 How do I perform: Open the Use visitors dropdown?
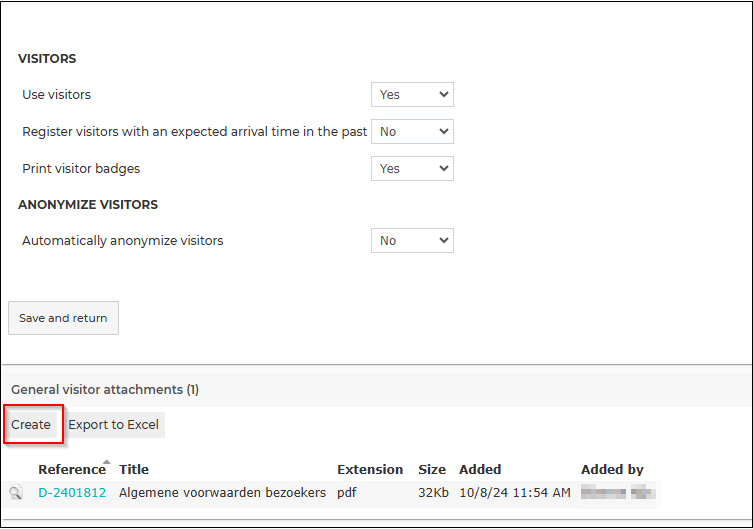pyautogui.click(x=412, y=95)
